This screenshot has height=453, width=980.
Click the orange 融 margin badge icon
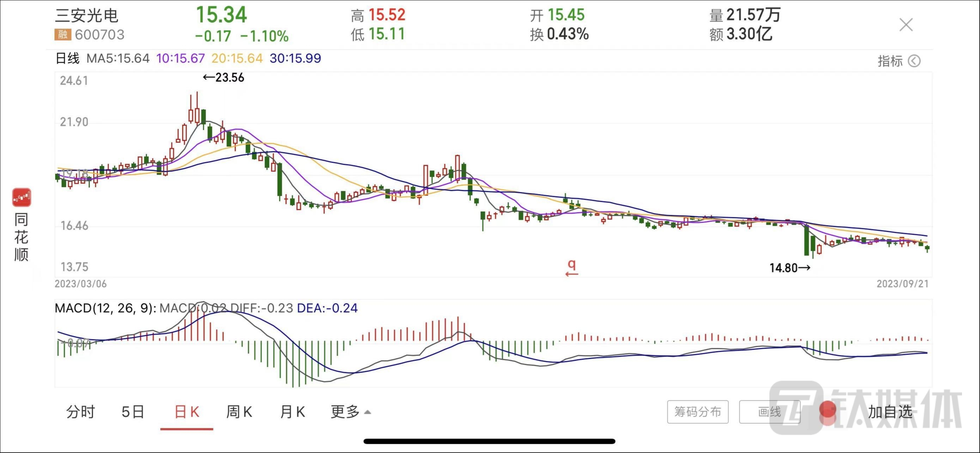click(x=62, y=35)
